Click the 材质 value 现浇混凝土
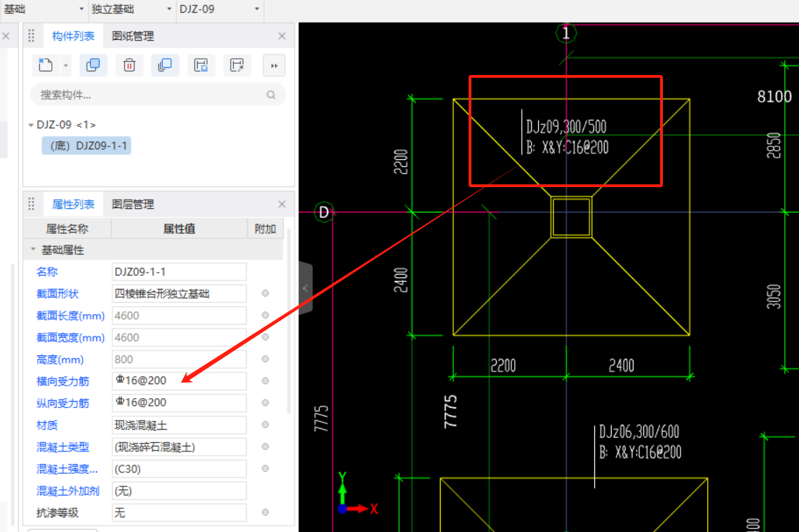 [179, 425]
